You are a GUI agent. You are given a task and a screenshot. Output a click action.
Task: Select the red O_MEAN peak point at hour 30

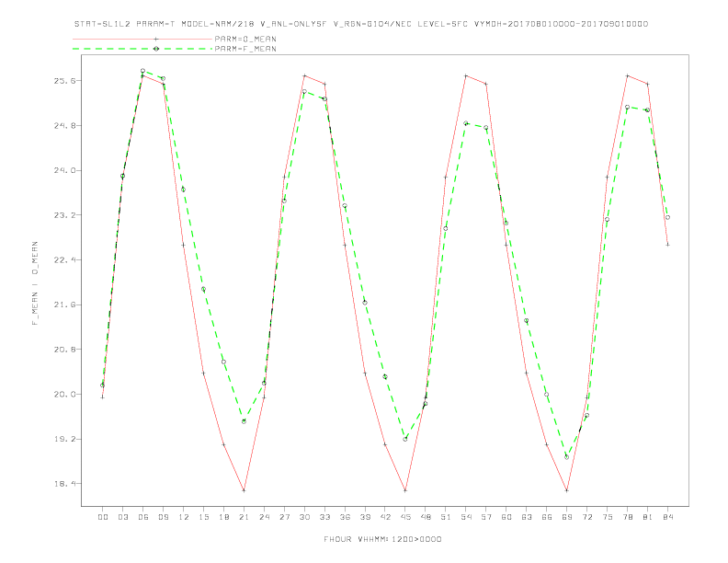pyautogui.click(x=304, y=75)
